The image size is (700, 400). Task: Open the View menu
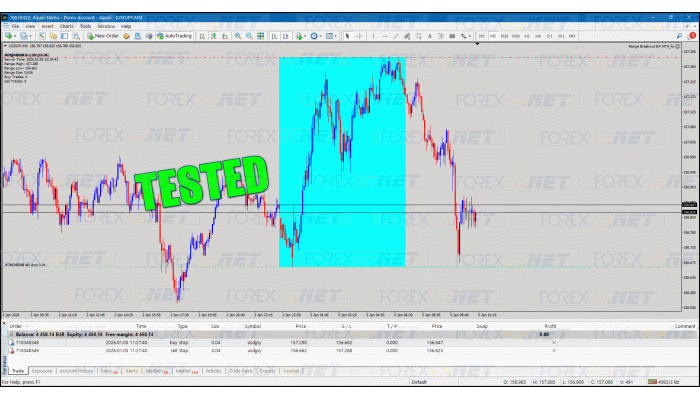pyautogui.click(x=30, y=26)
